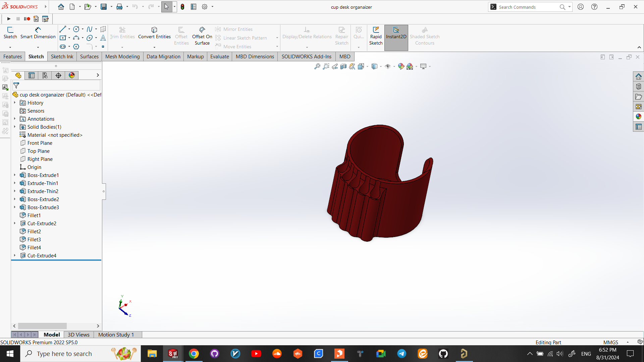
Task: Click the Home icon in the toolbar
Action: 61,7
